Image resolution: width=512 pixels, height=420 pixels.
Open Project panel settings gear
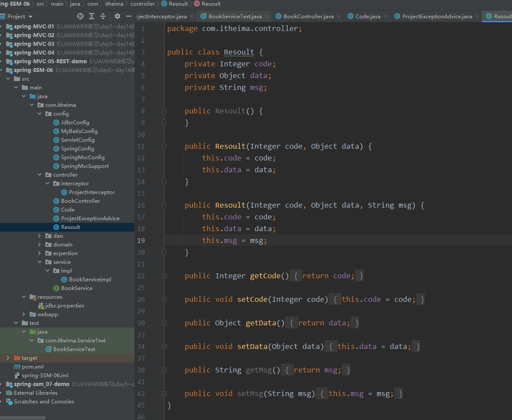point(117,16)
